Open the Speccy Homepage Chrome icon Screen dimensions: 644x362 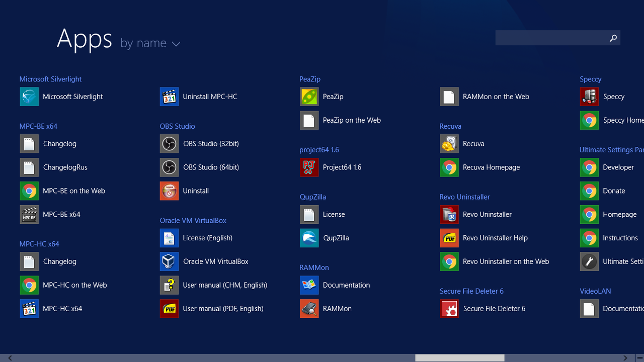click(589, 120)
